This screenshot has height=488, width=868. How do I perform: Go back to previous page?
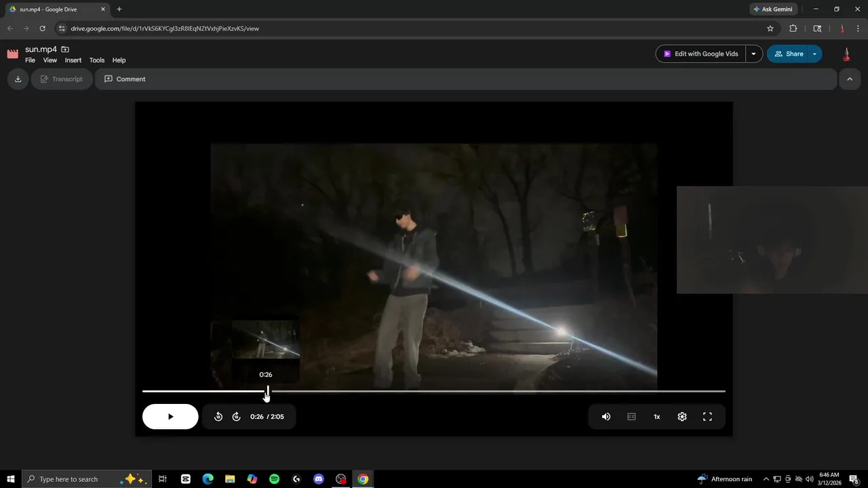pos(9,28)
